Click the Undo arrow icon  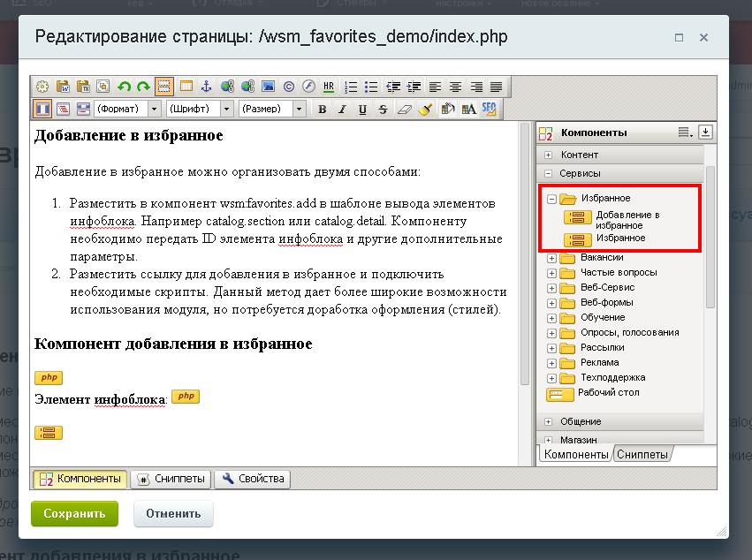(124, 87)
